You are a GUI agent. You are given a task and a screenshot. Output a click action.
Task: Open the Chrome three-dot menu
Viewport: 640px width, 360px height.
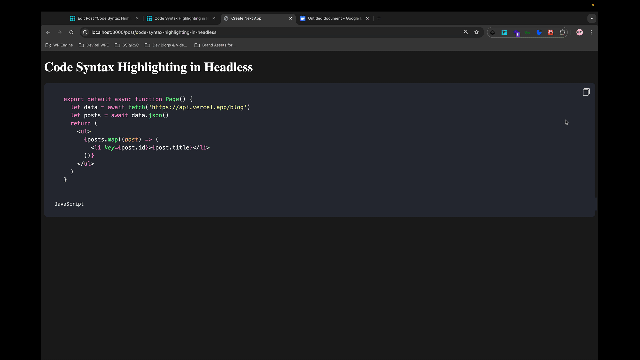(x=591, y=32)
